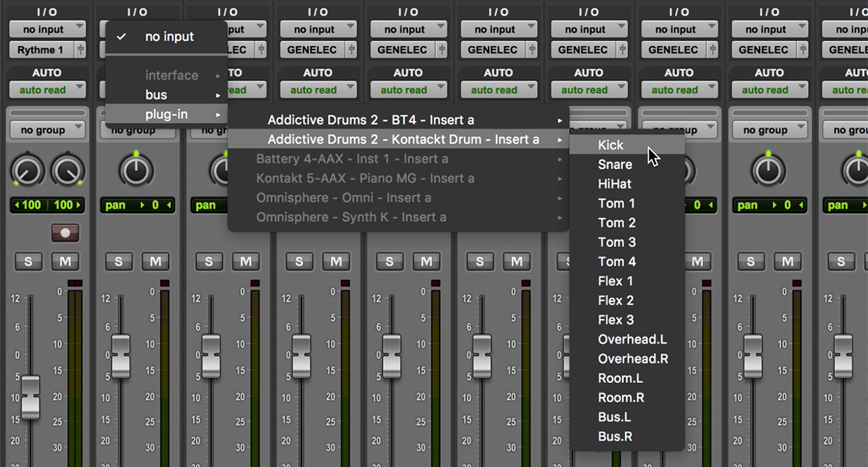Select HiHat in the output list

point(627,184)
